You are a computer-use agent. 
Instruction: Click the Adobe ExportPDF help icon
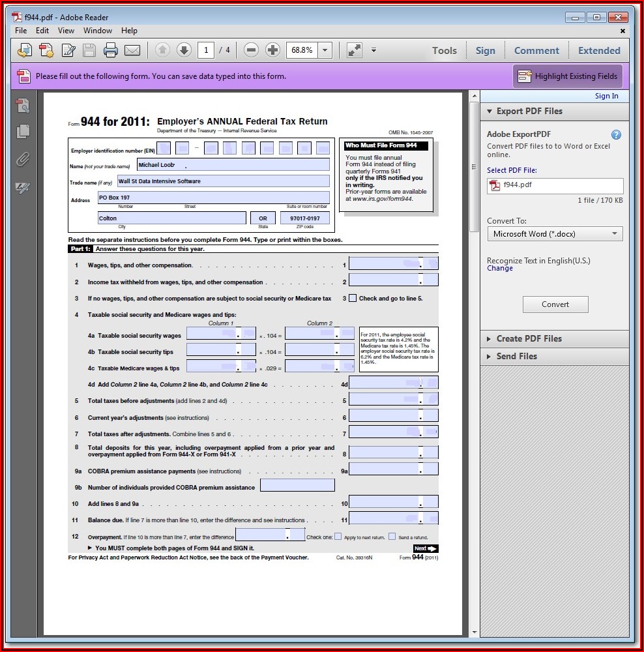[616, 135]
